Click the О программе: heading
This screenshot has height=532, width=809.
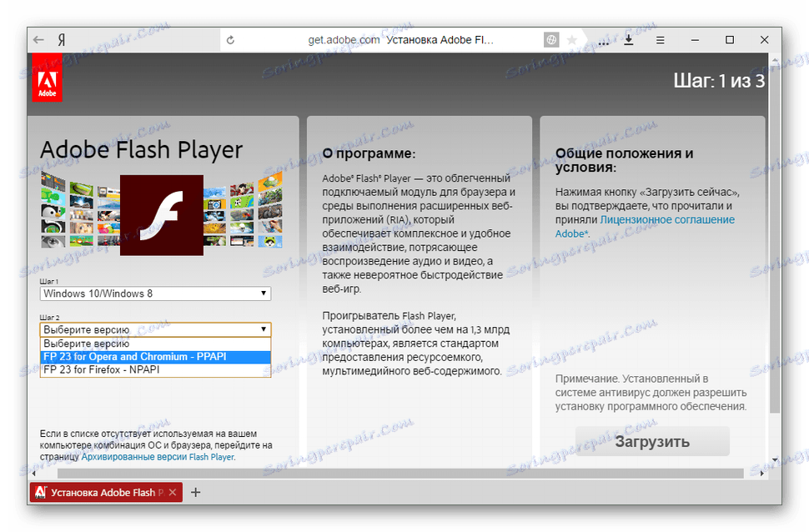coord(369,153)
